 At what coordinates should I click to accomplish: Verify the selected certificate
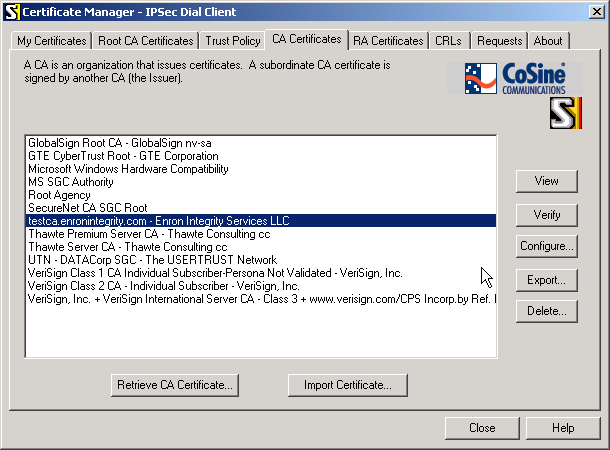(547, 215)
